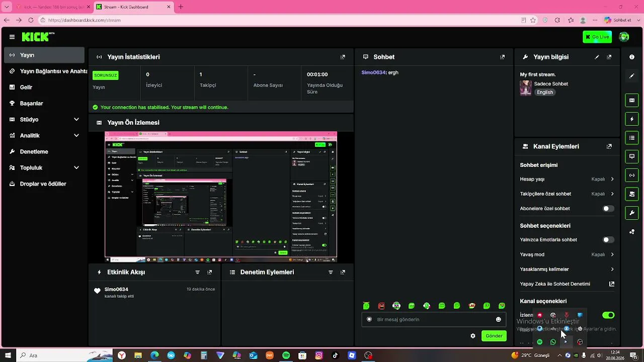644x362 pixels.
Task: Click the three-dots icon at the right rail bottom
Action: [632, 232]
